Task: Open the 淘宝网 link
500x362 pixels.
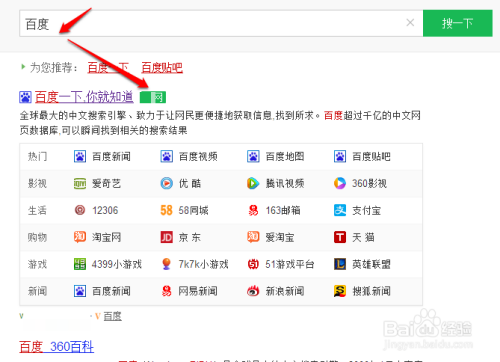Action: 106,237
